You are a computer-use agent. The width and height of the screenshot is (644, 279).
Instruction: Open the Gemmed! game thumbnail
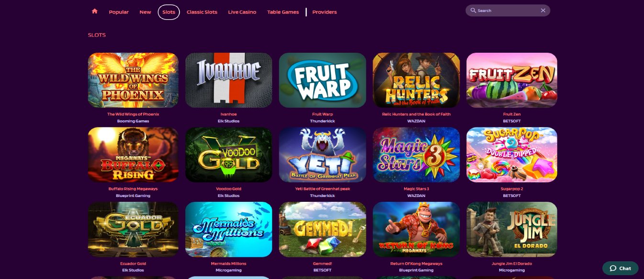[322, 229]
